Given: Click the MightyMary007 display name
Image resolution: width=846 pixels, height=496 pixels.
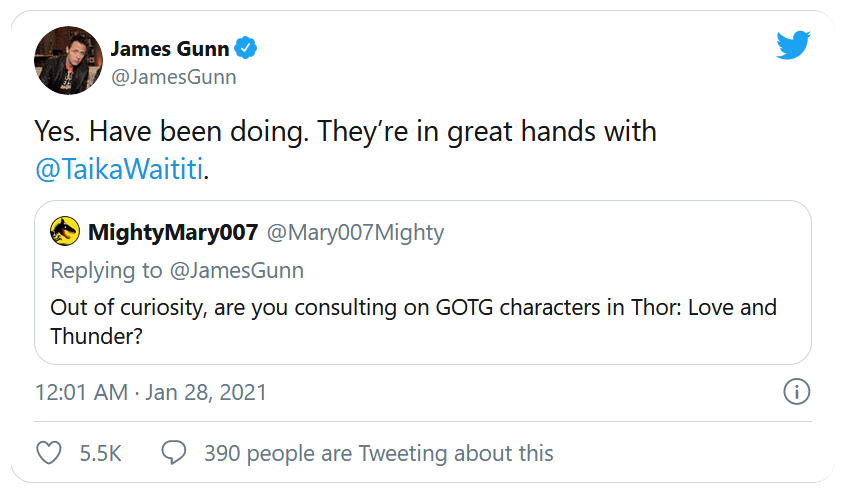Looking at the screenshot, I should 173,233.
